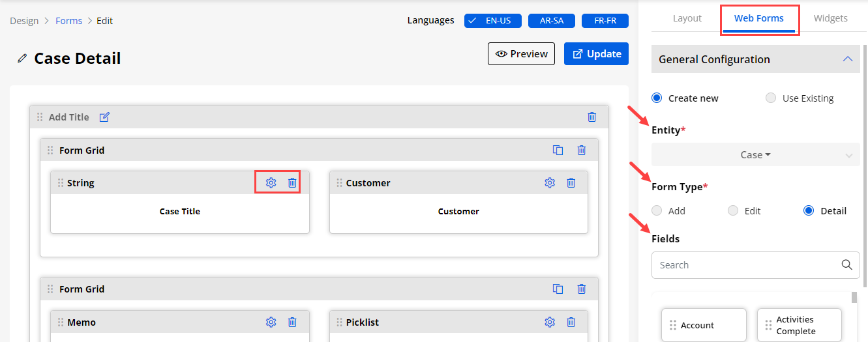
Task: Click the Fields search input box
Action: (x=747, y=265)
